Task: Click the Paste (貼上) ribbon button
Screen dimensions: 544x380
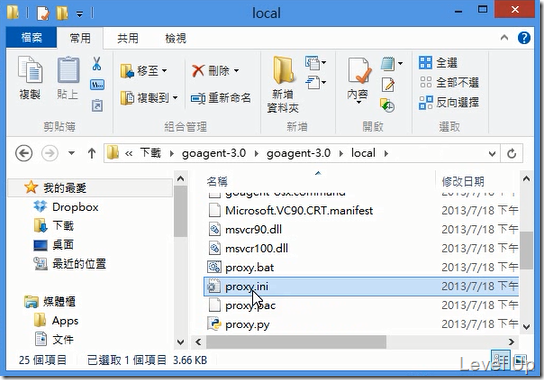Action: (68, 78)
